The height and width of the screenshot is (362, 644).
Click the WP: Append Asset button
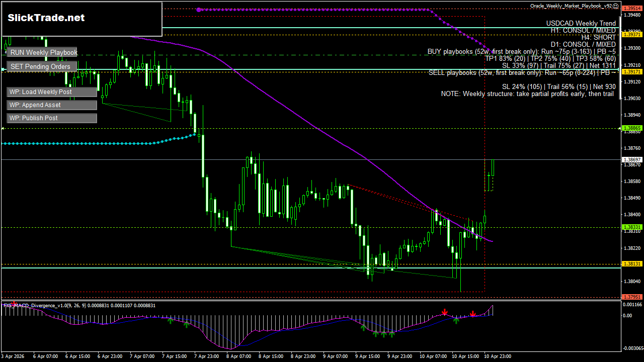(x=52, y=105)
